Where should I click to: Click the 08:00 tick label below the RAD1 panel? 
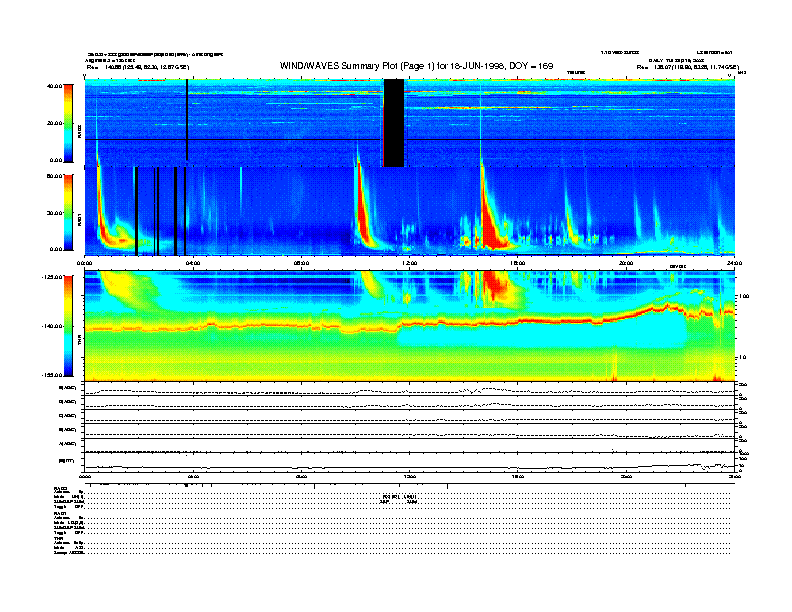(x=301, y=263)
